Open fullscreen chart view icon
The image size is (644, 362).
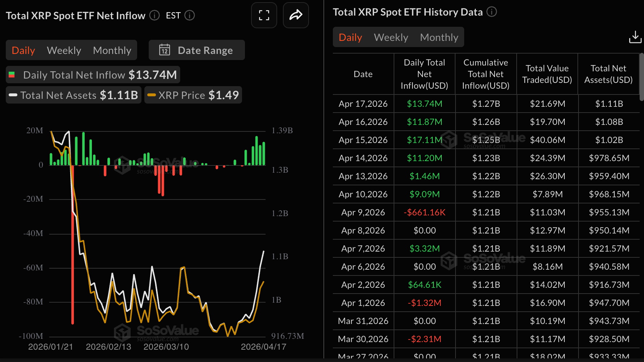tap(264, 15)
